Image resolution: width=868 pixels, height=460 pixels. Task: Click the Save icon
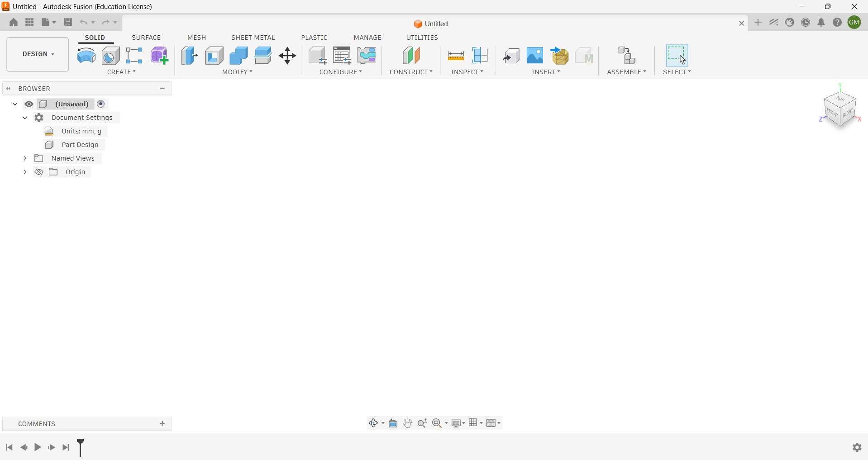click(68, 22)
